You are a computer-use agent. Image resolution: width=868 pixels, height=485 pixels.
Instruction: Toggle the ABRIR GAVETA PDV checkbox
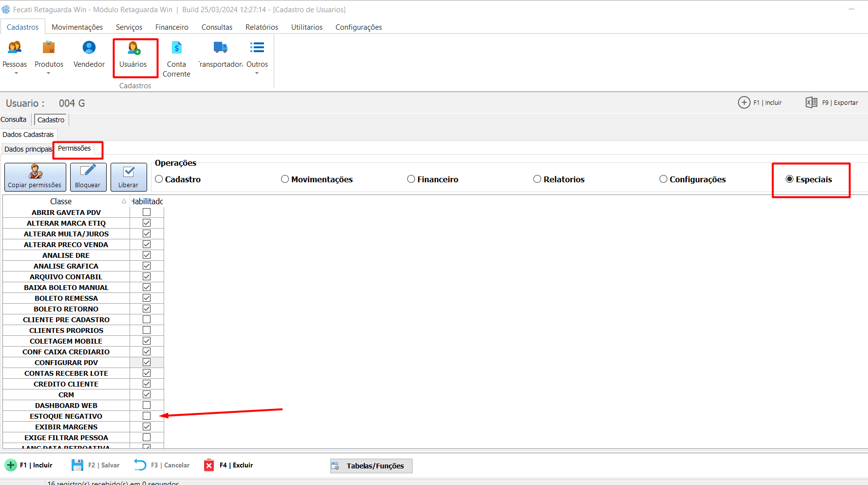[x=147, y=212]
